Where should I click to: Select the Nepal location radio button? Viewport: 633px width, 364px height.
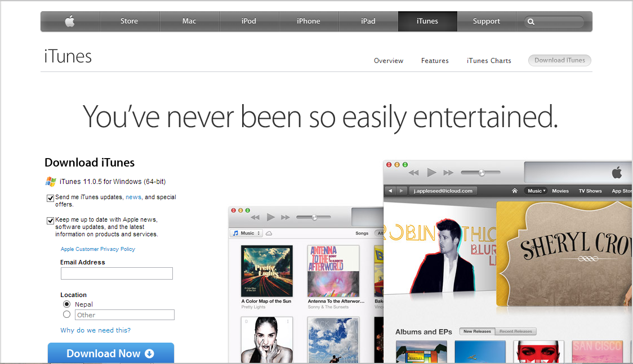[x=66, y=304]
